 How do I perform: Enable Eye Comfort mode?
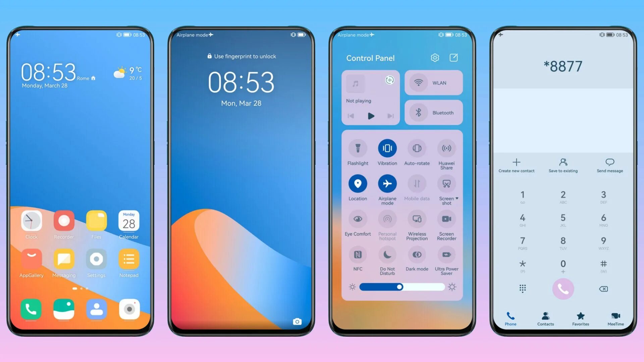point(358,219)
